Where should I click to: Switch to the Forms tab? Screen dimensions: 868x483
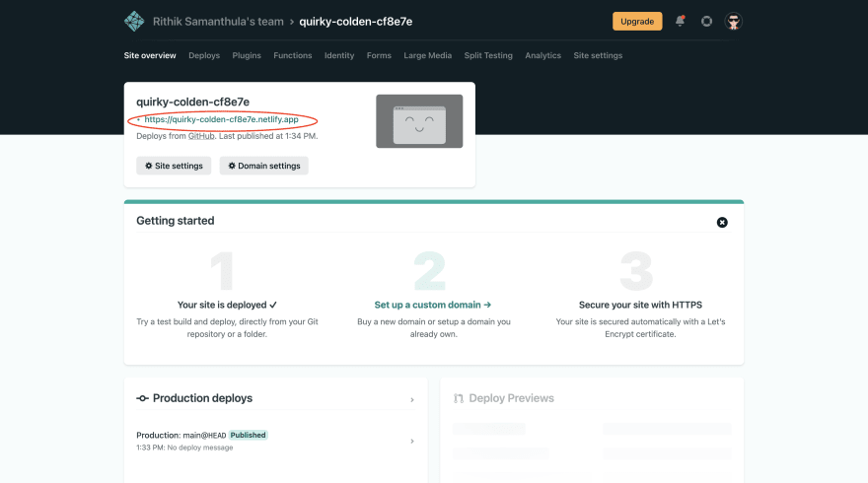point(379,55)
